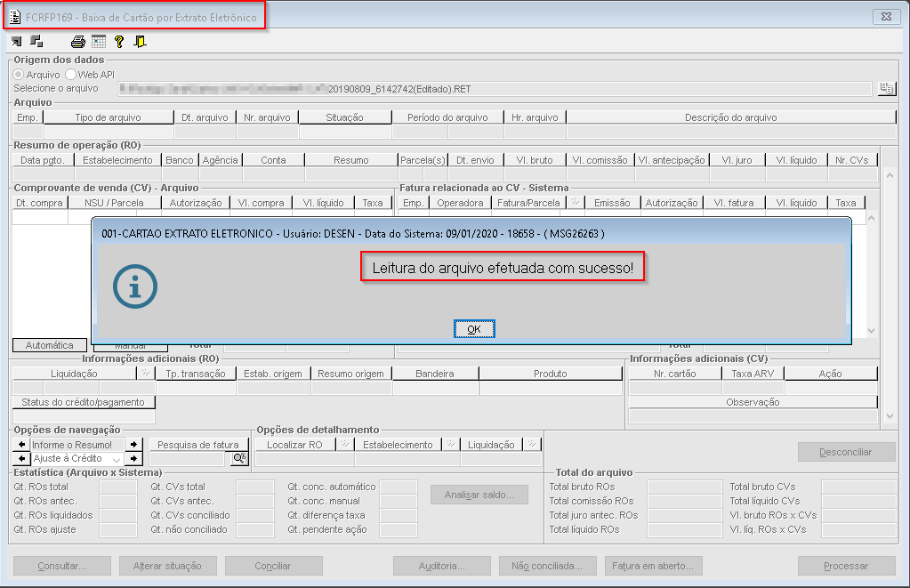This screenshot has height=588, width=910.
Task: Browse for file with the icon beside file path
Action: click(x=886, y=88)
